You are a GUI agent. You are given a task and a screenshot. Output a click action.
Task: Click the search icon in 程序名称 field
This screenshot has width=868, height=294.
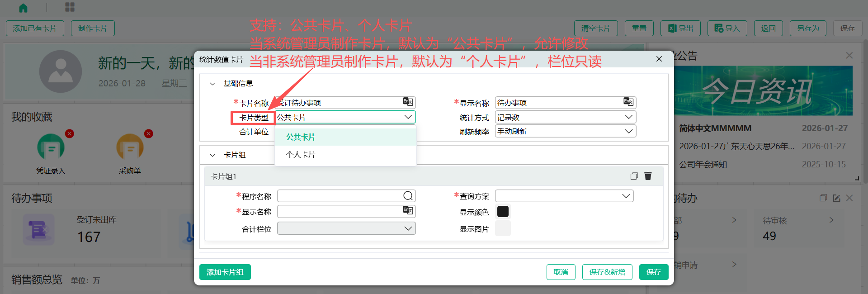coord(408,195)
